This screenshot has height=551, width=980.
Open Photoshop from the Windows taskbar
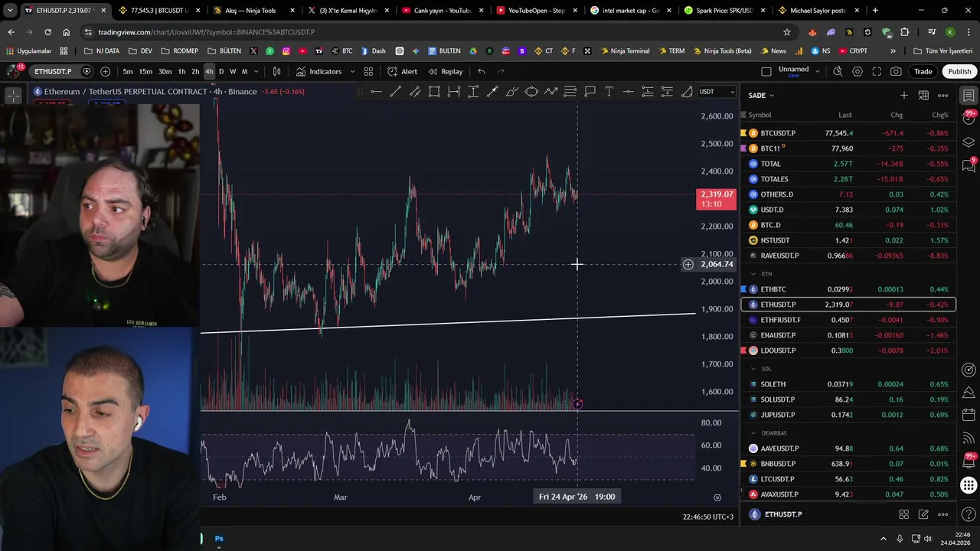(219, 539)
